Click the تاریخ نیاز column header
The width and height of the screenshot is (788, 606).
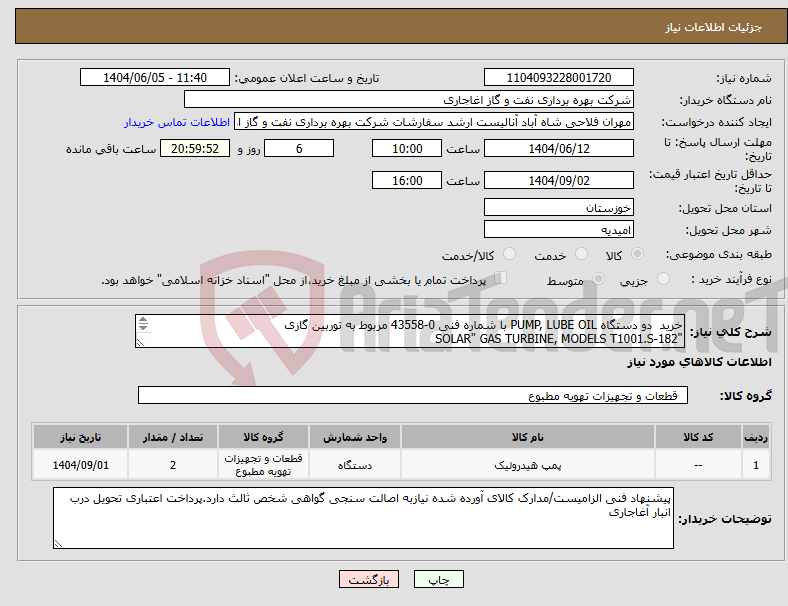[x=80, y=437]
